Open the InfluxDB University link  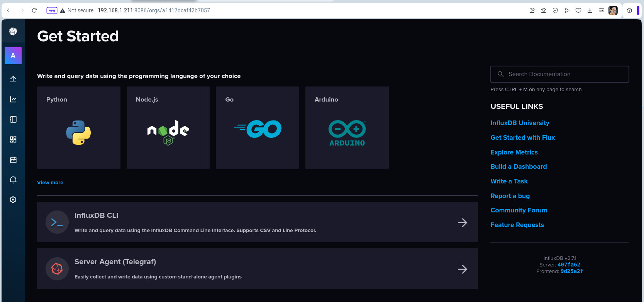[520, 123]
